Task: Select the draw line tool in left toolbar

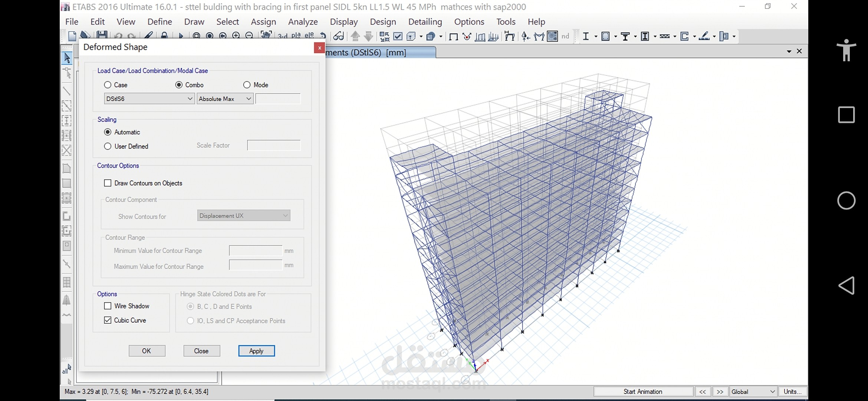Action: [67, 91]
